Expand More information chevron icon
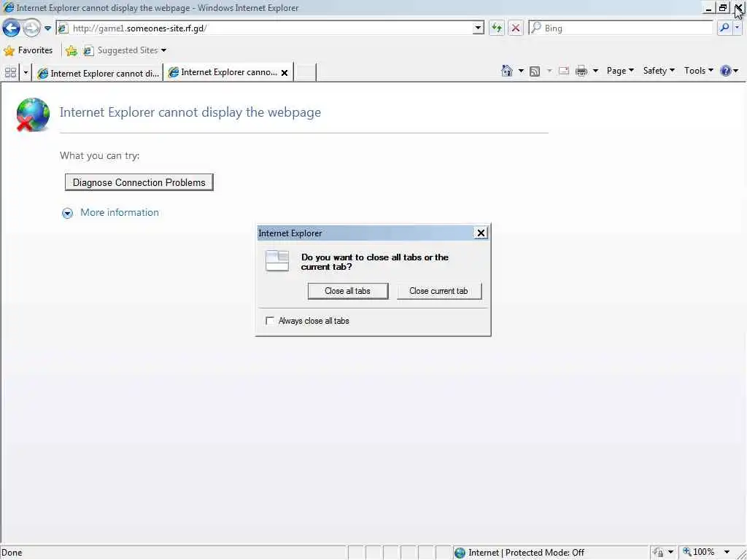Screen dimensions: 747x560 (x=67, y=213)
